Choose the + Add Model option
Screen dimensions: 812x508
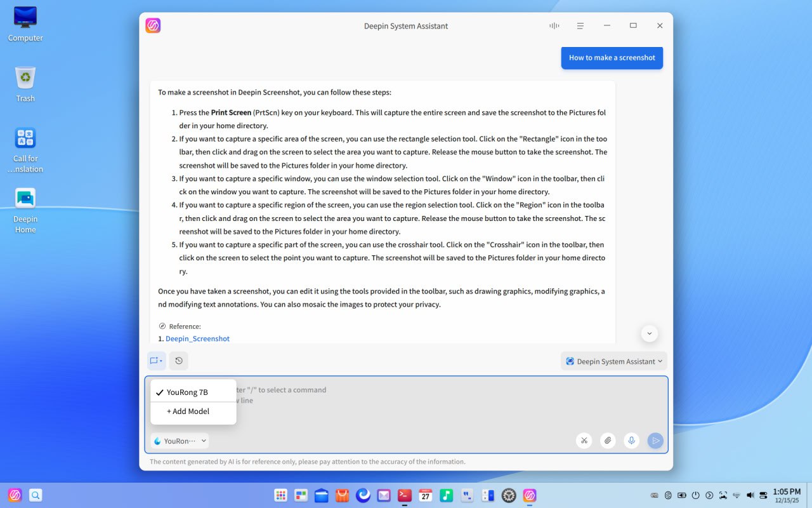coord(193,411)
